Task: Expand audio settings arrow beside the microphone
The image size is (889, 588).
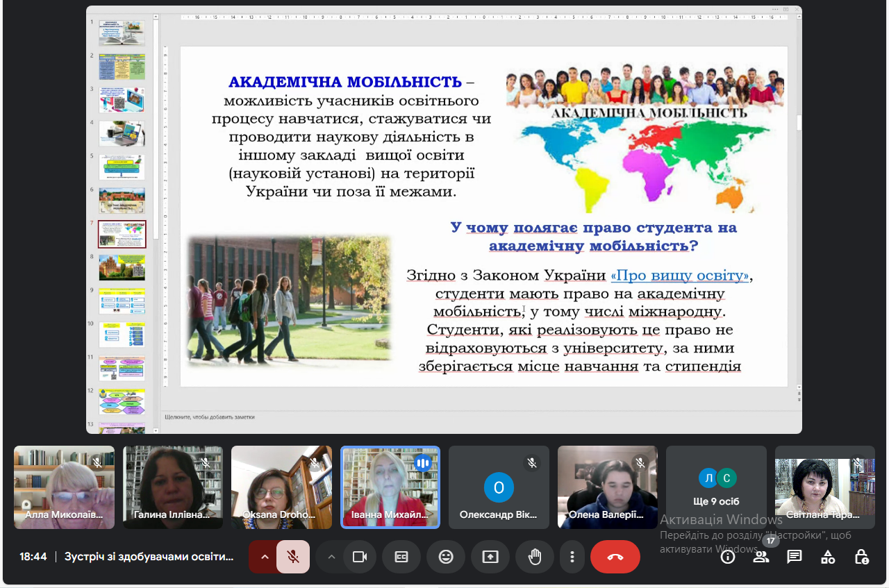Action: (264, 557)
